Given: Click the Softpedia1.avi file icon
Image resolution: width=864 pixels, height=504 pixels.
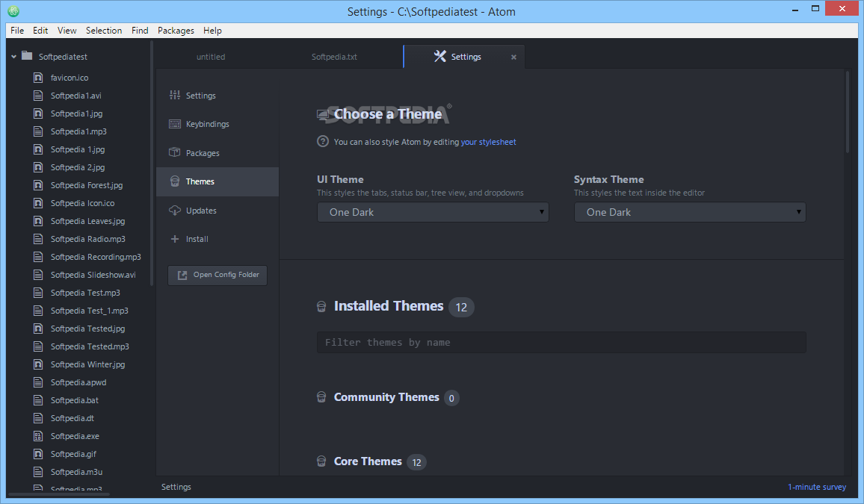Looking at the screenshot, I should [38, 95].
